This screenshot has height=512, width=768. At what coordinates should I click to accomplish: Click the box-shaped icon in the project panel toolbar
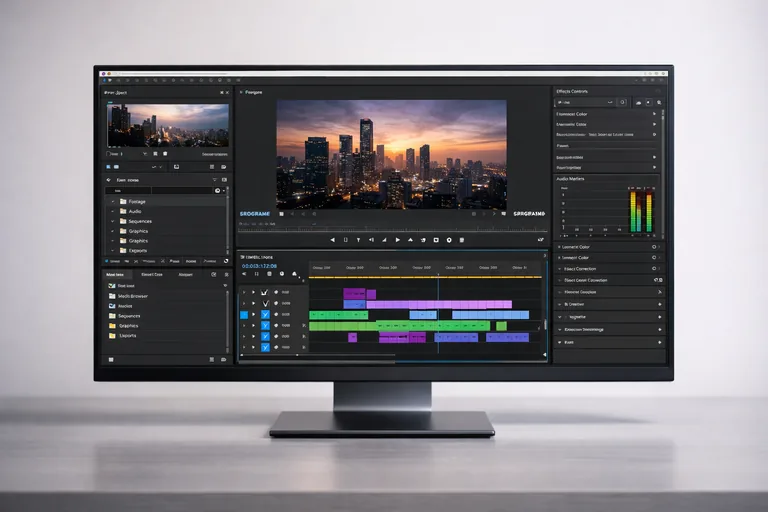(x=176, y=167)
